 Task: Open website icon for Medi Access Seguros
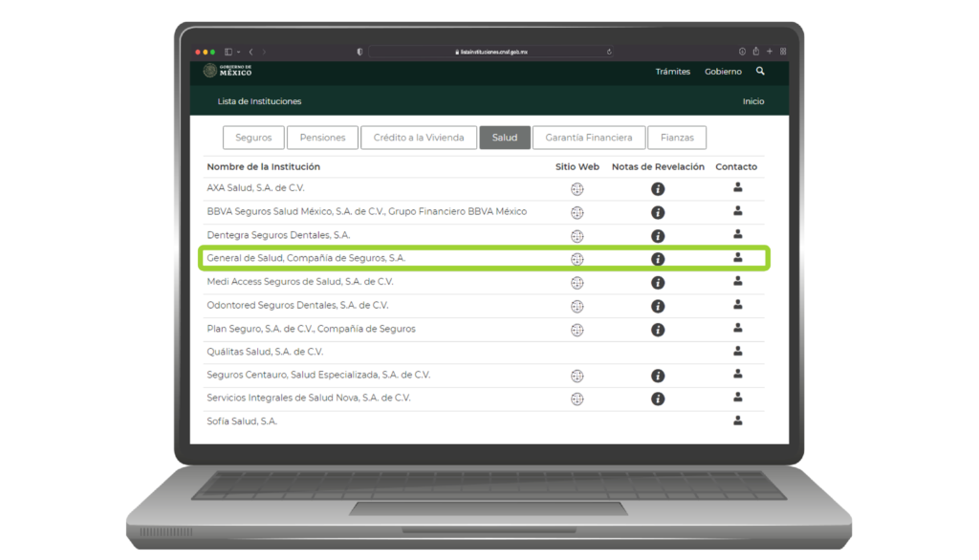point(577,283)
